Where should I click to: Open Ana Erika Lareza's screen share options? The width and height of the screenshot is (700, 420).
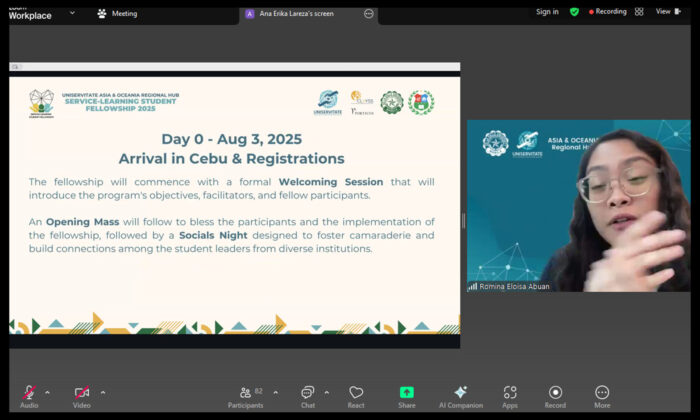pos(369,14)
